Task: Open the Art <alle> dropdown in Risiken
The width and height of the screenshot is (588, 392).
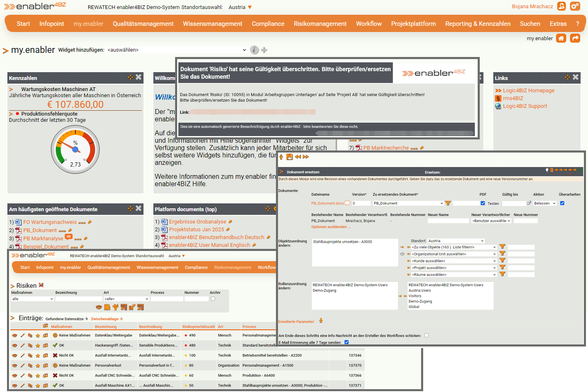Action: pyautogui.click(x=126, y=299)
